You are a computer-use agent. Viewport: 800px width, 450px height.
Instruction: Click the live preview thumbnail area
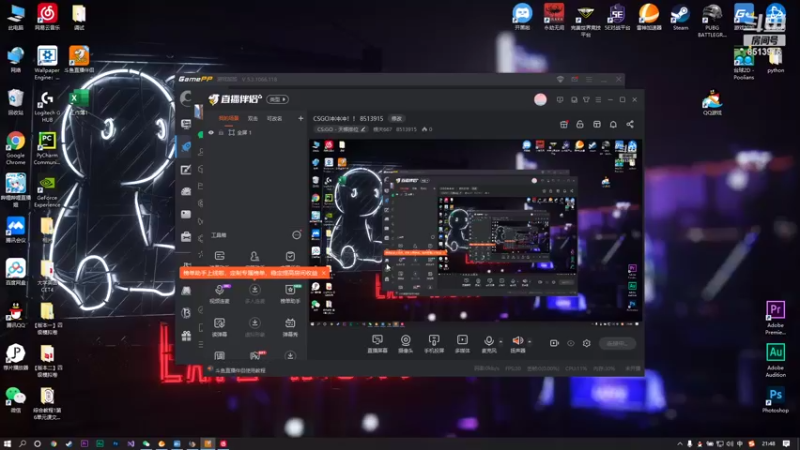476,233
